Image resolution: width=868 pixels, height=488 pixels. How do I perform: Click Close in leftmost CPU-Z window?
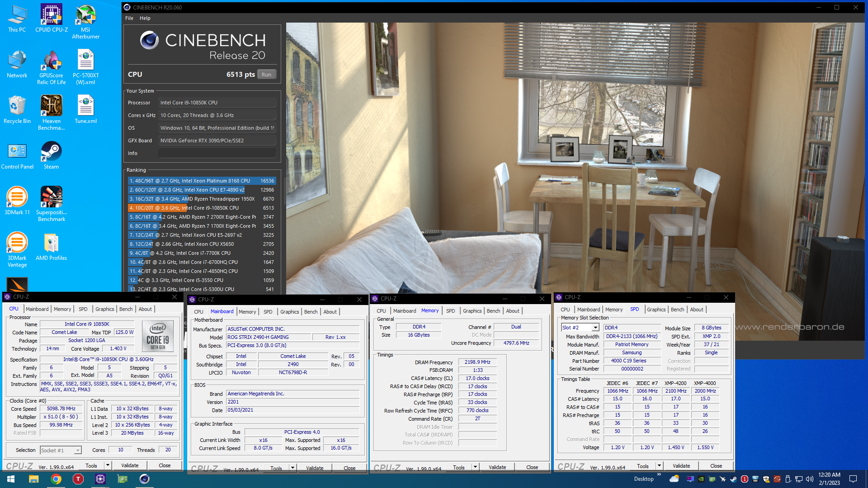pyautogui.click(x=165, y=465)
